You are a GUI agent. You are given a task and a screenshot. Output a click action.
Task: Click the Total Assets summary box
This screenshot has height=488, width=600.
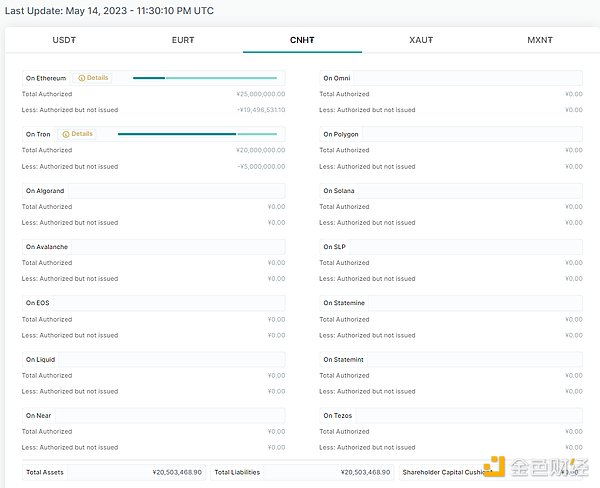click(x=114, y=472)
